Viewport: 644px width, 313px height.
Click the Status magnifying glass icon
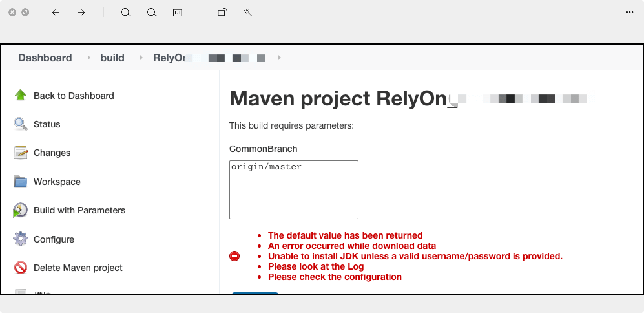tap(20, 124)
